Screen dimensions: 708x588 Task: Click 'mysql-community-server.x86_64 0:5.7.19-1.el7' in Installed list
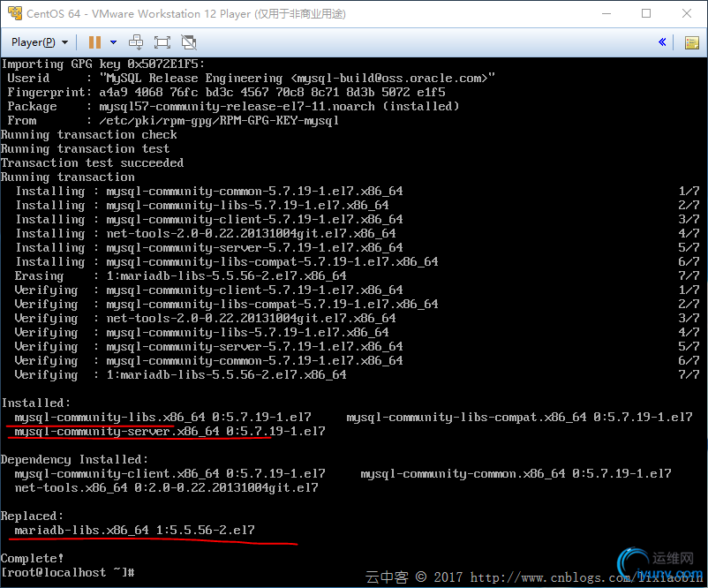[x=169, y=432]
